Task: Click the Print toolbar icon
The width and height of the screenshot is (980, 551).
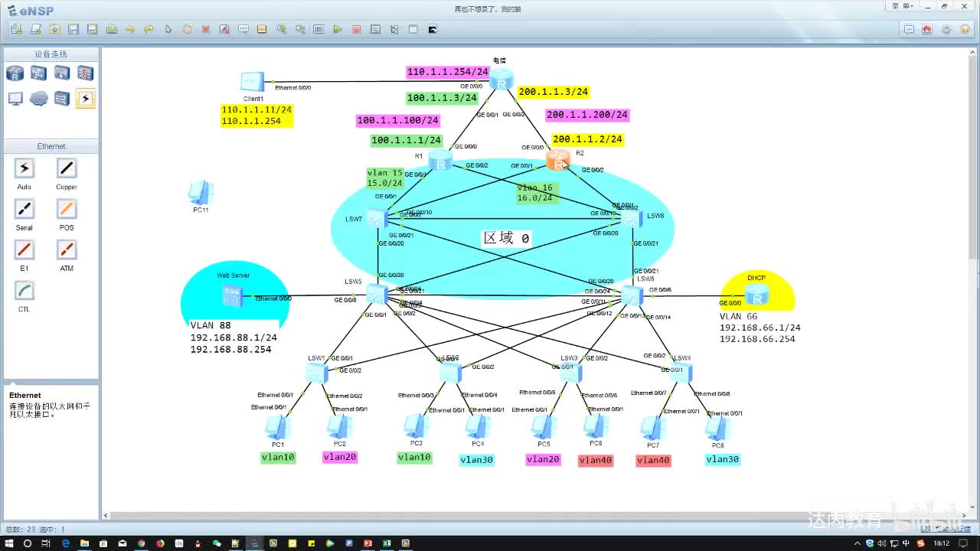Action: 111,29
